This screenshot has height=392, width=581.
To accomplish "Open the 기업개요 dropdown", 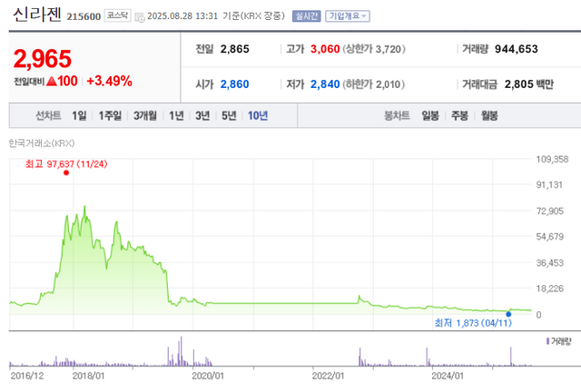I will (x=350, y=16).
